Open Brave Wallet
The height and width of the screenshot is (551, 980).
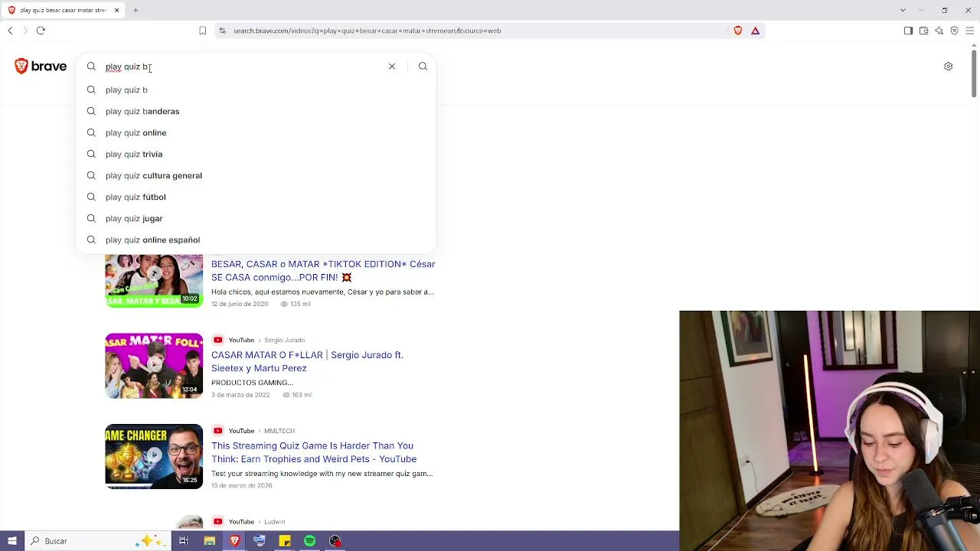tap(923, 31)
